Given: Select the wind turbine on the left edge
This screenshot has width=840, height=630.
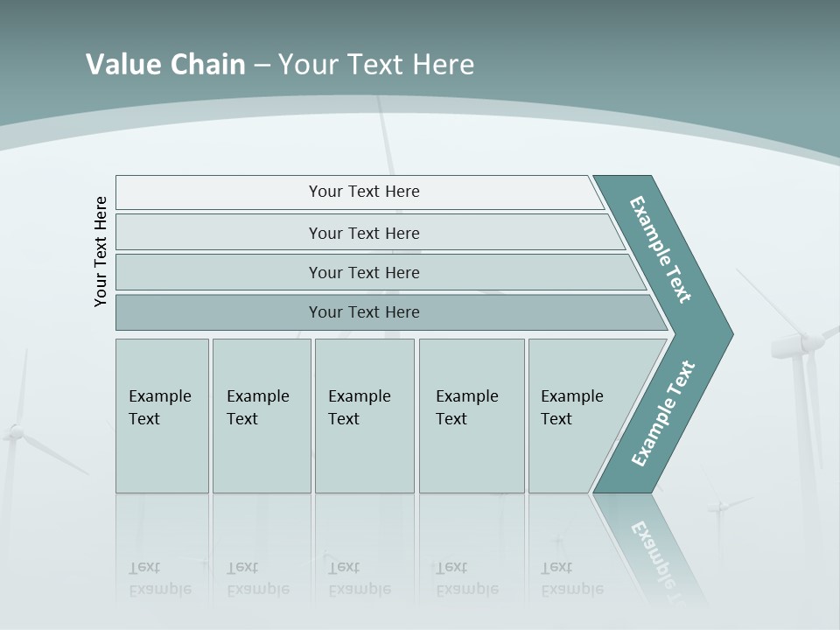Looking at the screenshot, I should click(x=16, y=431).
